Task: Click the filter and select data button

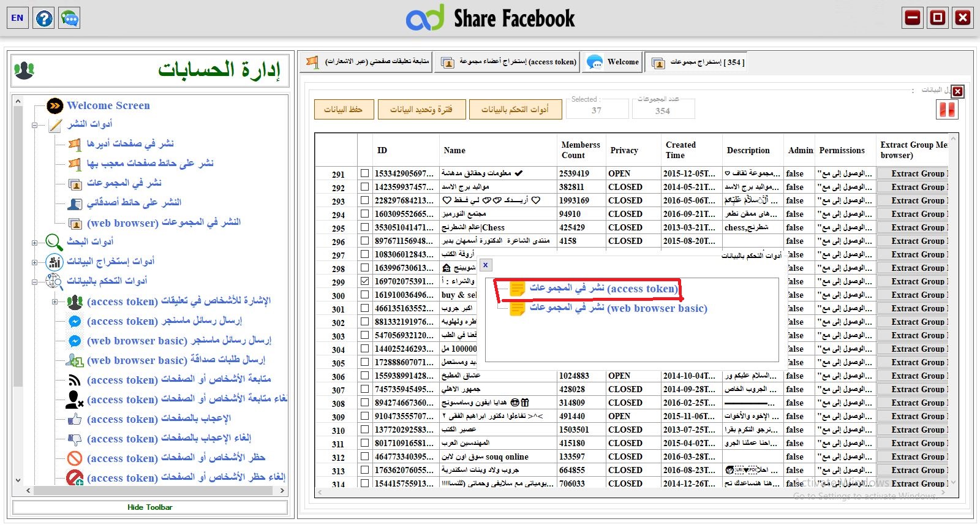Action: 421,109
